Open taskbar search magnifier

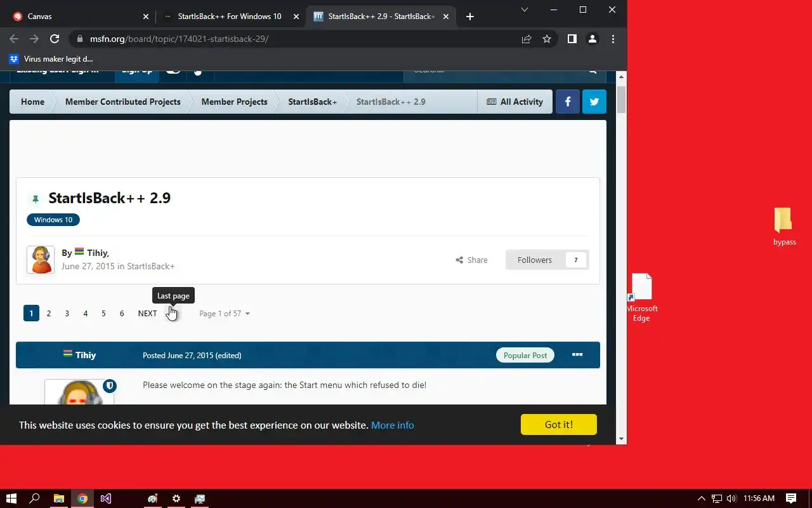35,498
